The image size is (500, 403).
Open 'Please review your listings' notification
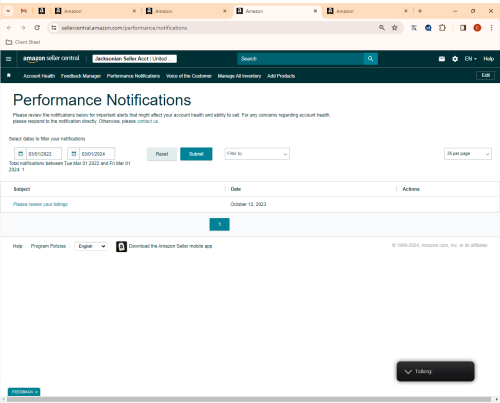(x=40, y=204)
